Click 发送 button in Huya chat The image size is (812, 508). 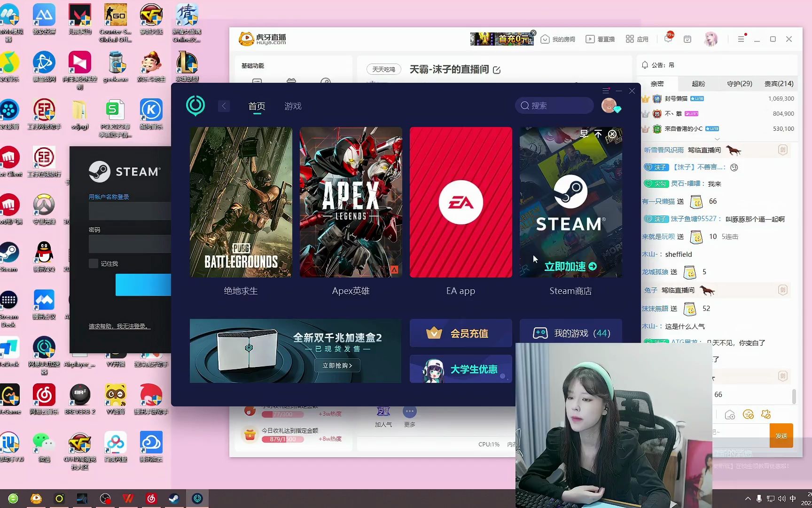click(781, 436)
